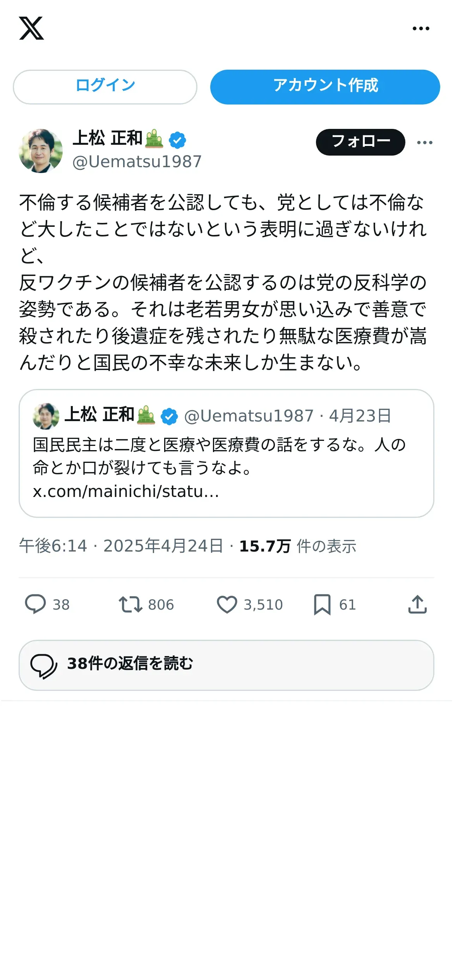Click the x.com/mainichi link in the quoted post
Screen dimensions: 453x980
tap(126, 492)
